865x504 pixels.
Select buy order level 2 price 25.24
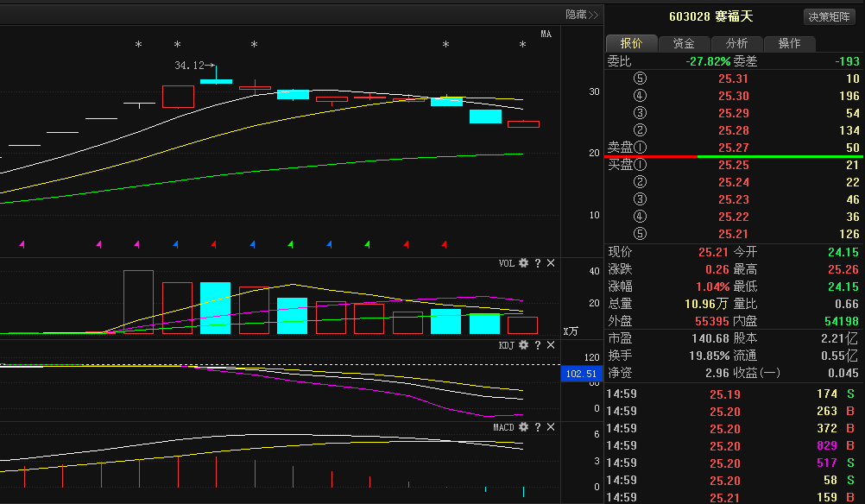pos(733,182)
